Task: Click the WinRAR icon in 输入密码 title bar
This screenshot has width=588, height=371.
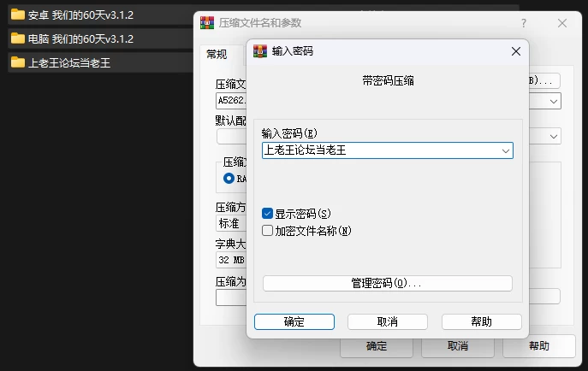Action: pyautogui.click(x=260, y=51)
